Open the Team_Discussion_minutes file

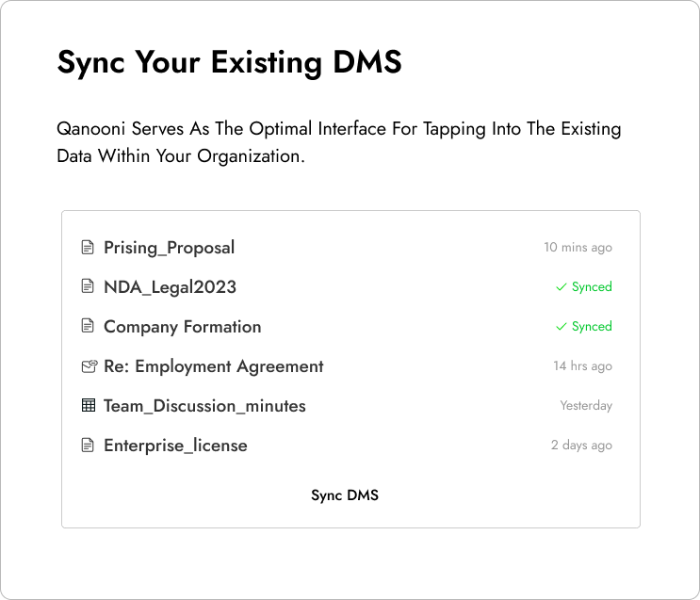tap(204, 406)
